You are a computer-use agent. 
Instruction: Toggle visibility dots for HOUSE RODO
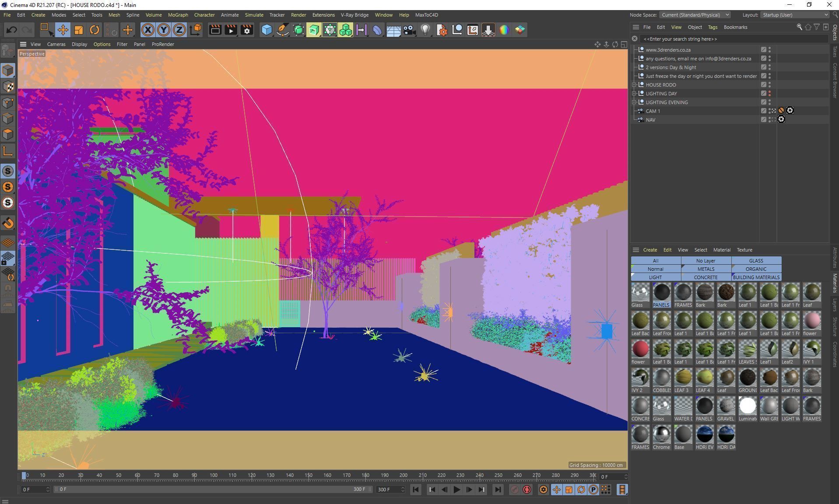click(x=770, y=85)
